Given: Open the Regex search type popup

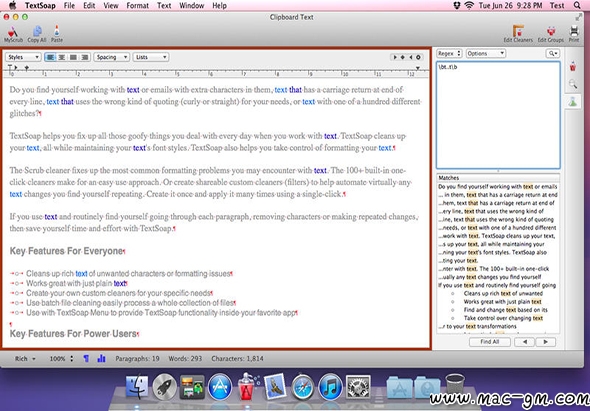Looking at the screenshot, I should coord(449,53).
